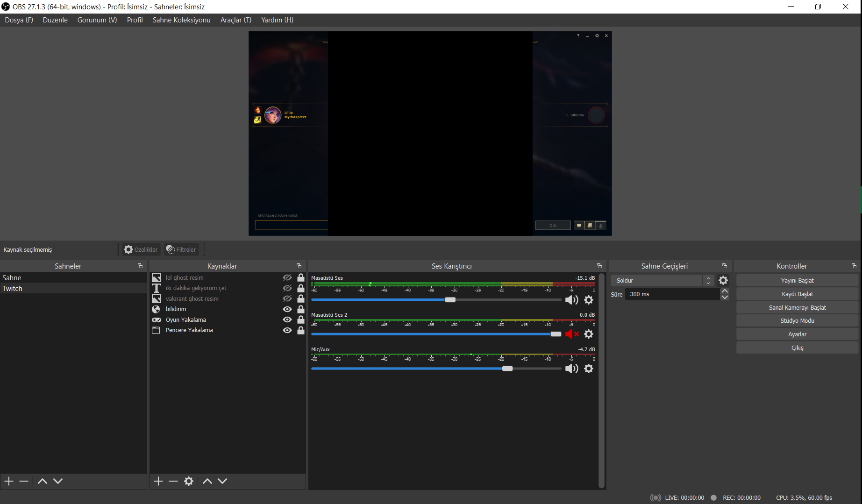Open source properties gear in Kaynaklar footer
This screenshot has width=862, height=504.
pyautogui.click(x=189, y=481)
